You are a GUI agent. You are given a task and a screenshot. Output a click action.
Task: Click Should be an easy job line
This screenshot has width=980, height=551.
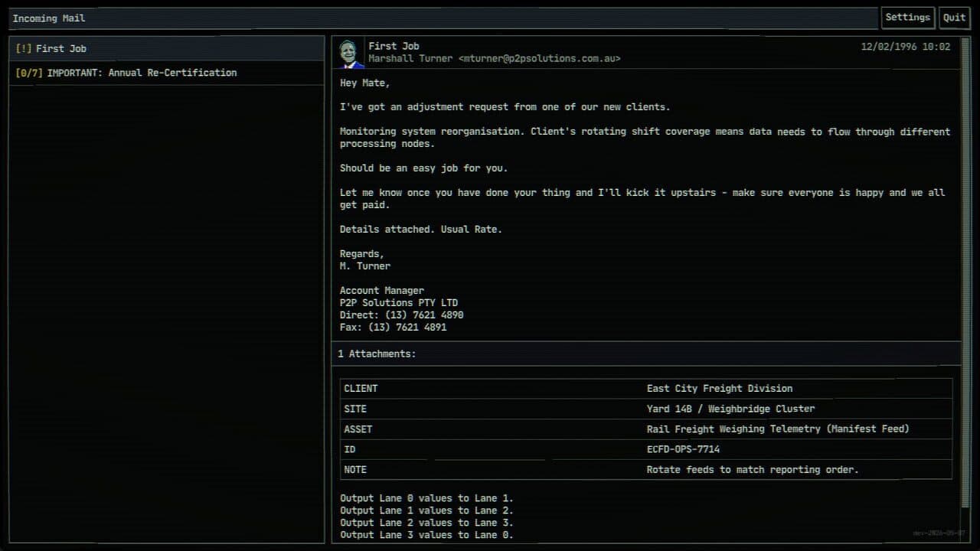(424, 168)
